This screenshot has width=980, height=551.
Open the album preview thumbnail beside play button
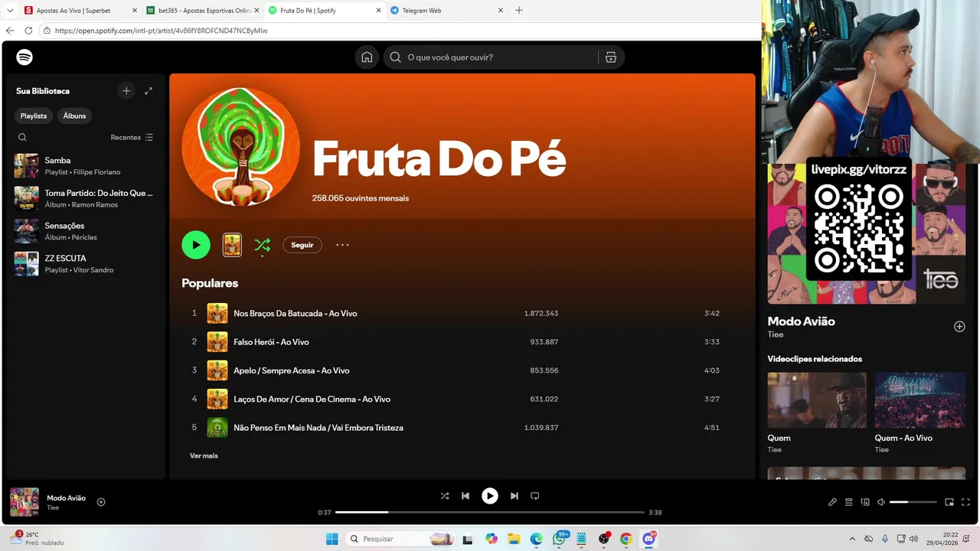[x=232, y=245]
